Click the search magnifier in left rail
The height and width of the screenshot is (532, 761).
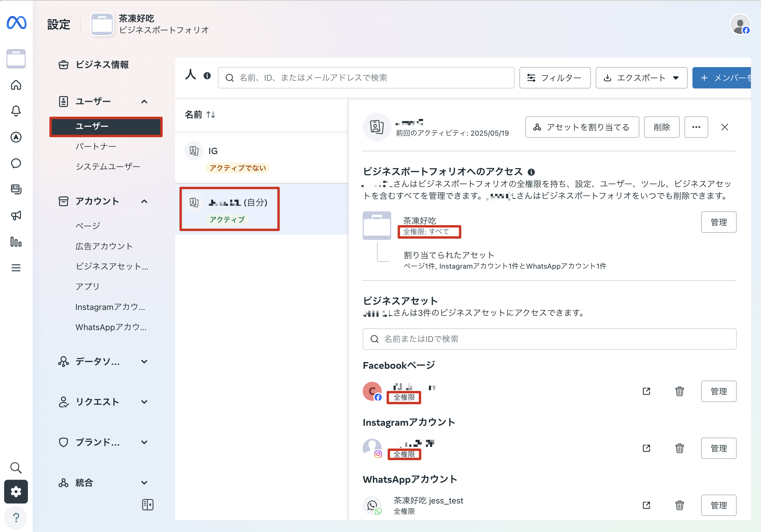pyautogui.click(x=16, y=468)
